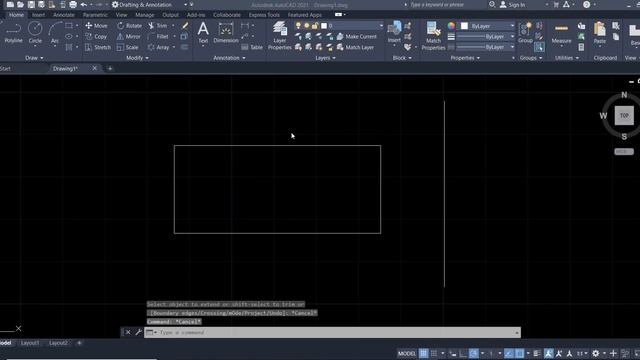Open Drafting & Annotation workspace dropdown
640x360 pixels.
[149, 4]
